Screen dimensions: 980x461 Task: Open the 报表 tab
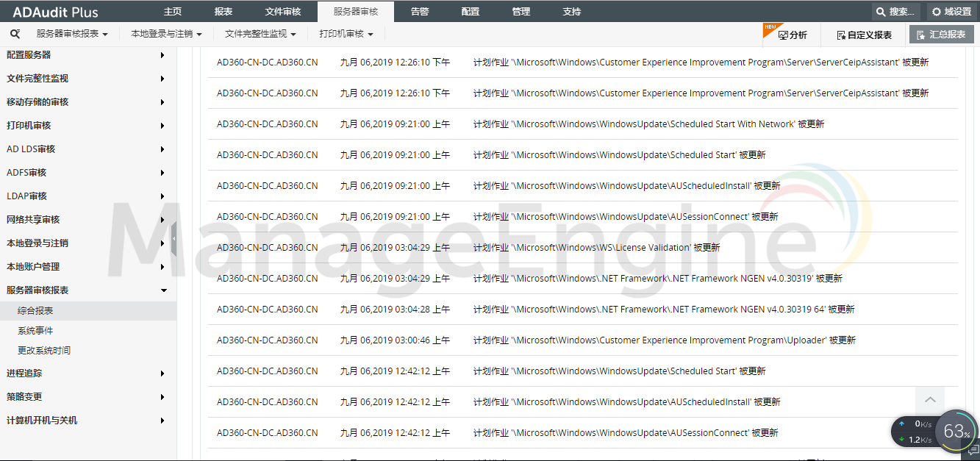point(223,12)
